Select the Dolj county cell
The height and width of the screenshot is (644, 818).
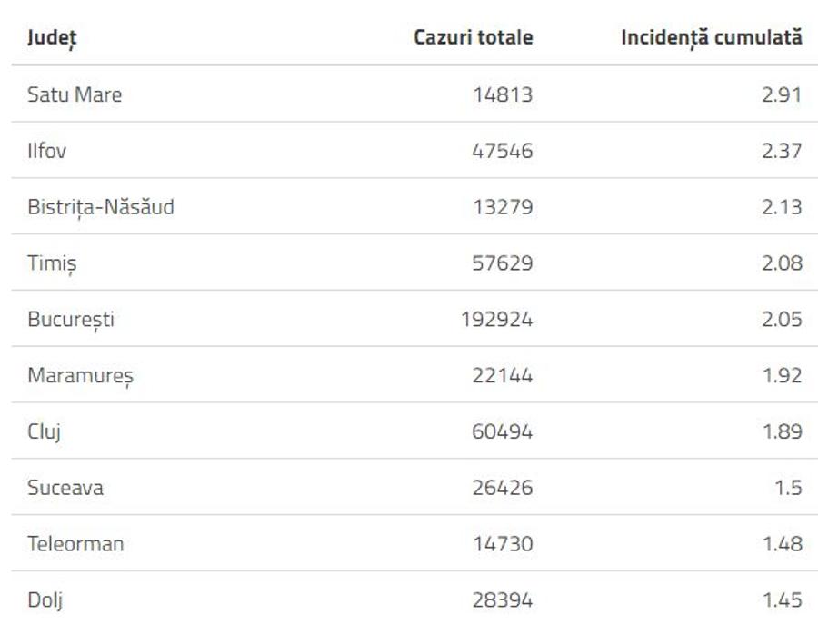45,600
